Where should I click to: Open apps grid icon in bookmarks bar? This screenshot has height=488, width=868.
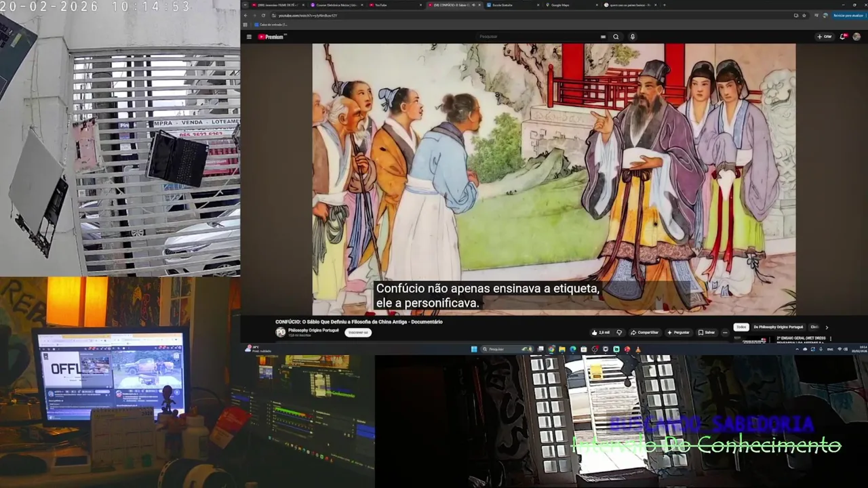[245, 24]
